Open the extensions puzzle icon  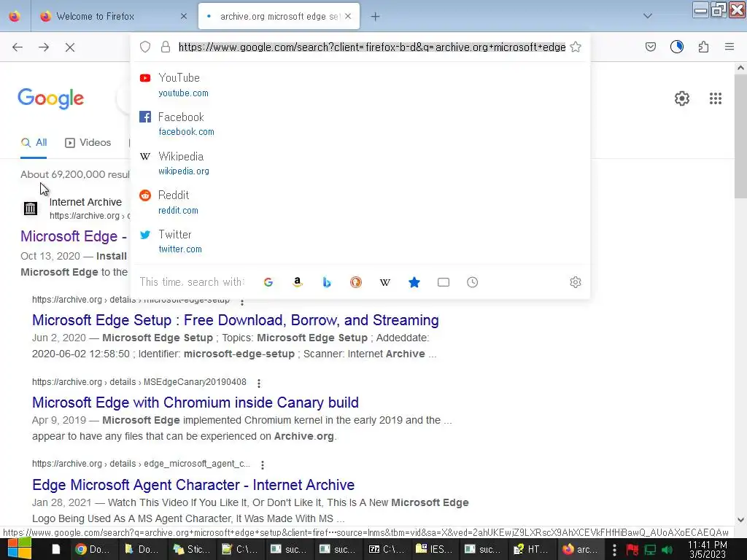pyautogui.click(x=703, y=47)
